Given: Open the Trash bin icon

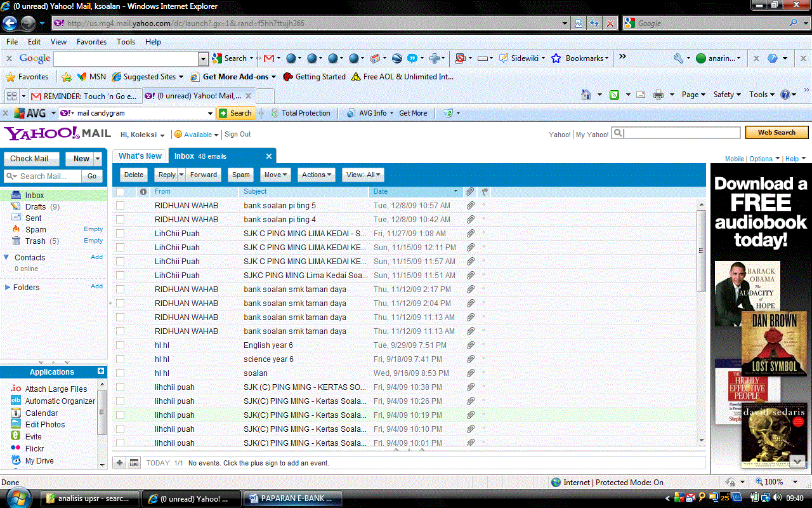Looking at the screenshot, I should (x=16, y=241).
